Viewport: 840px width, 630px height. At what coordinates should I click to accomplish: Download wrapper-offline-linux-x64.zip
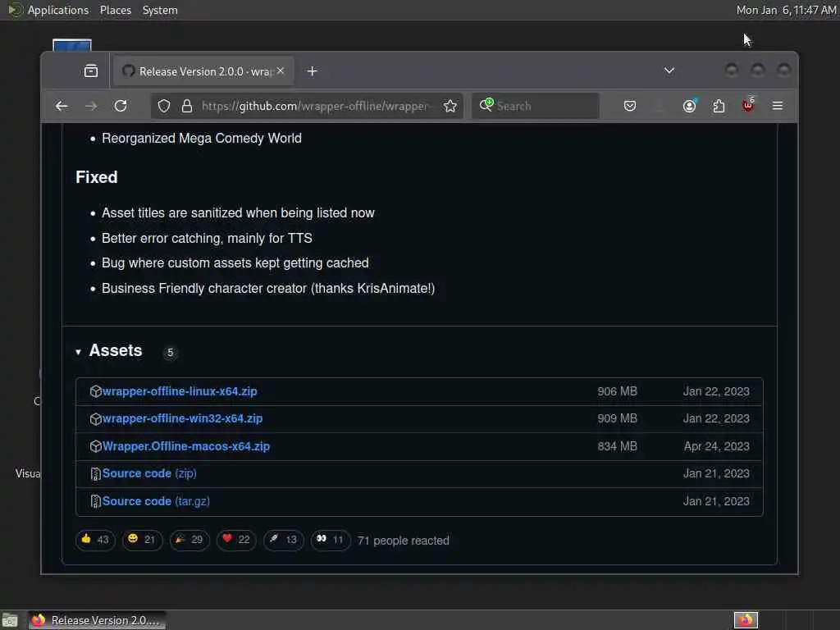180,391
